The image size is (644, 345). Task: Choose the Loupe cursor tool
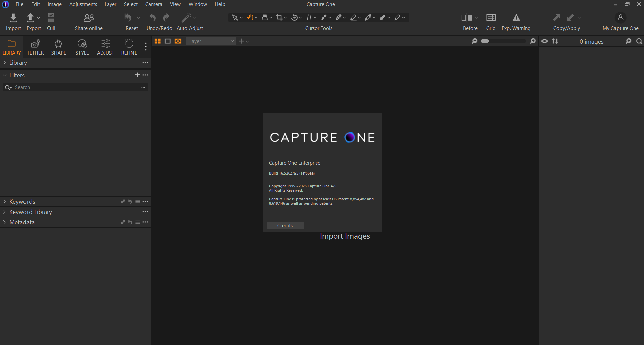[265, 18]
